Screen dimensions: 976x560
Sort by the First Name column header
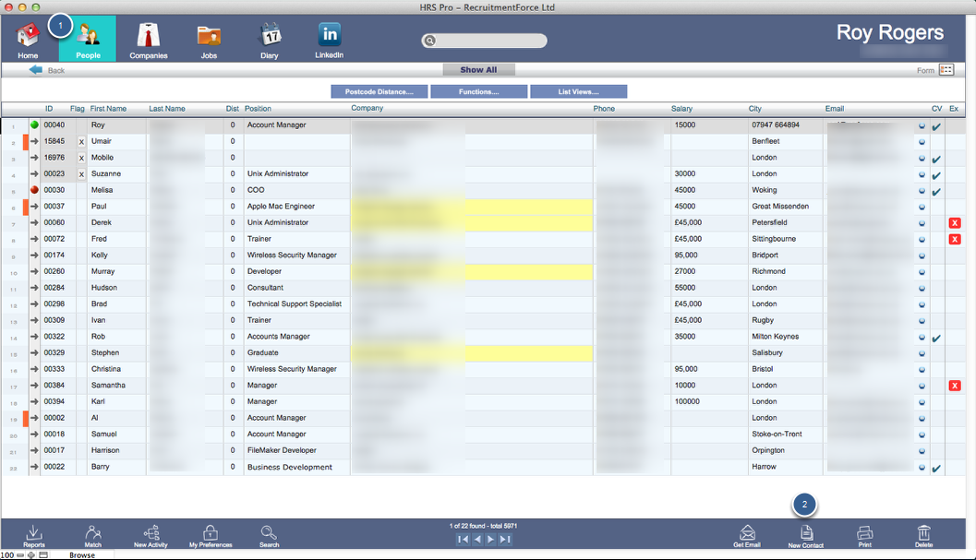tap(108, 108)
